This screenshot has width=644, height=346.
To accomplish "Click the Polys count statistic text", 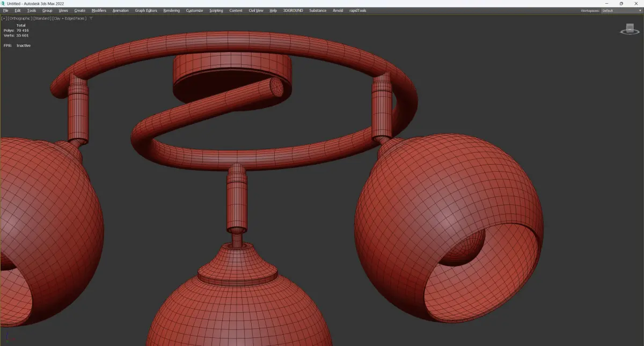I will point(16,30).
